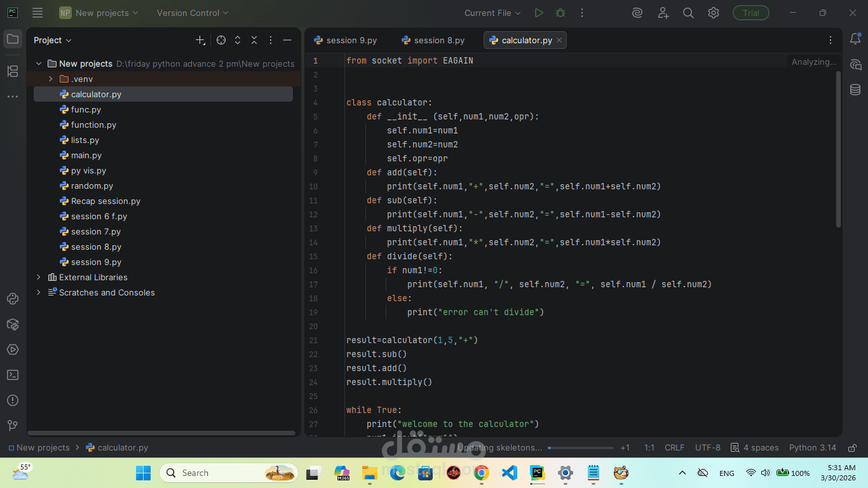Close the calculator.py tab
868x488 pixels.
click(559, 40)
